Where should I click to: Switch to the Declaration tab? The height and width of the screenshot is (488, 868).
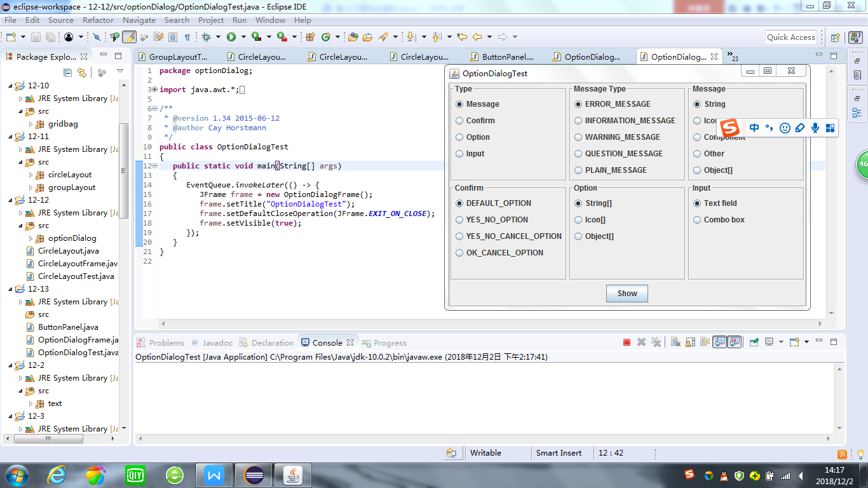pos(267,342)
